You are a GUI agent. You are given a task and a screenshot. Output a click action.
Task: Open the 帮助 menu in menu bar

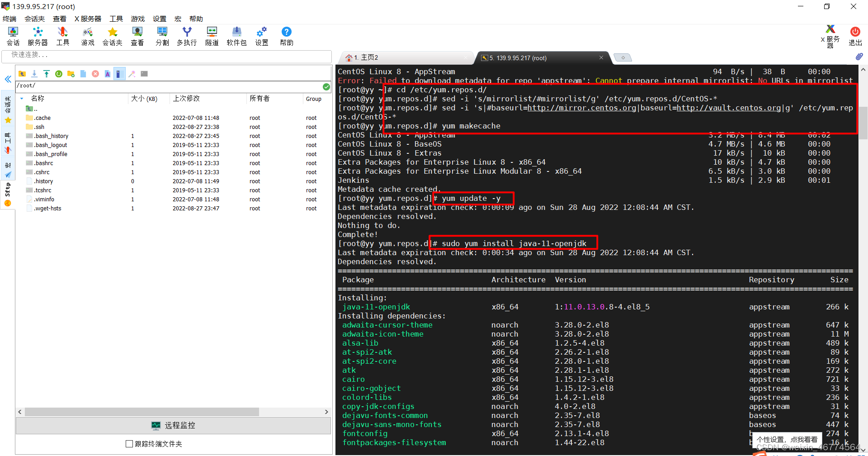pyautogui.click(x=196, y=19)
